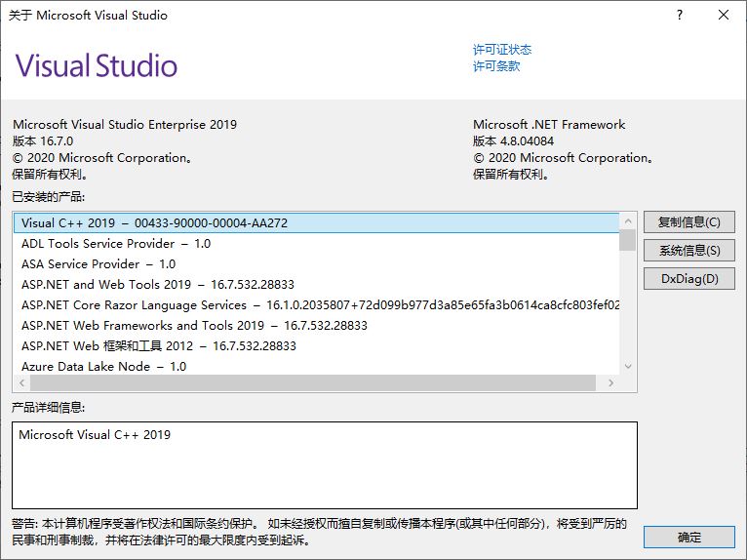Open the 许可证状态 link
The width and height of the screenshot is (747, 560).
(502, 50)
